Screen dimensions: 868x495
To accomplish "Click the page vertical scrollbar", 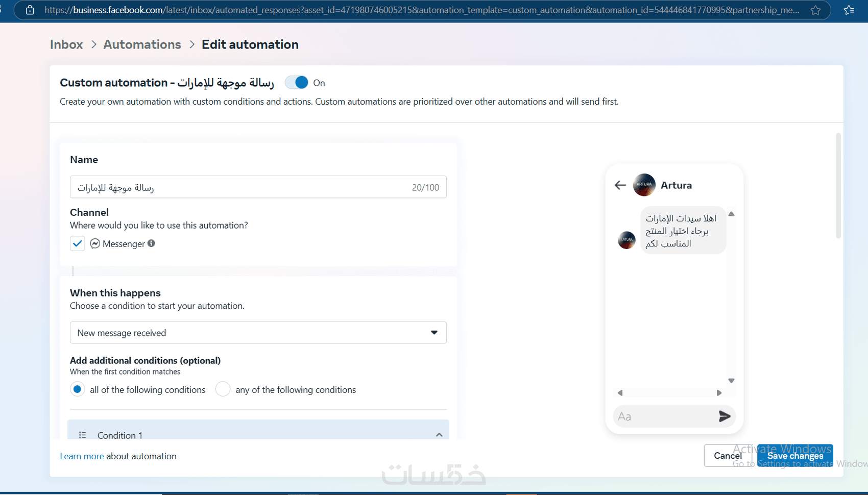I will tap(838, 186).
